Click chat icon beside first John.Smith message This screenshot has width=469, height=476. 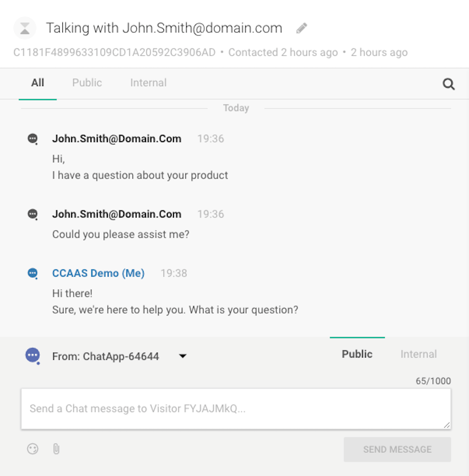(32, 139)
